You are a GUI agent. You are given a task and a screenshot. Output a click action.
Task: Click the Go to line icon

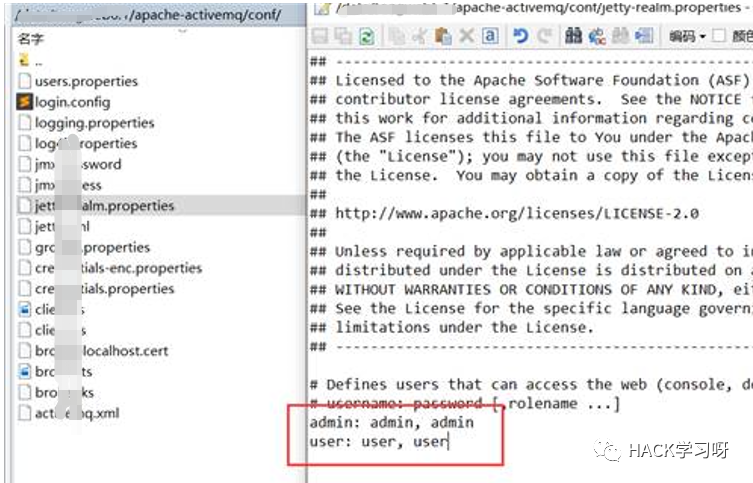[644, 36]
